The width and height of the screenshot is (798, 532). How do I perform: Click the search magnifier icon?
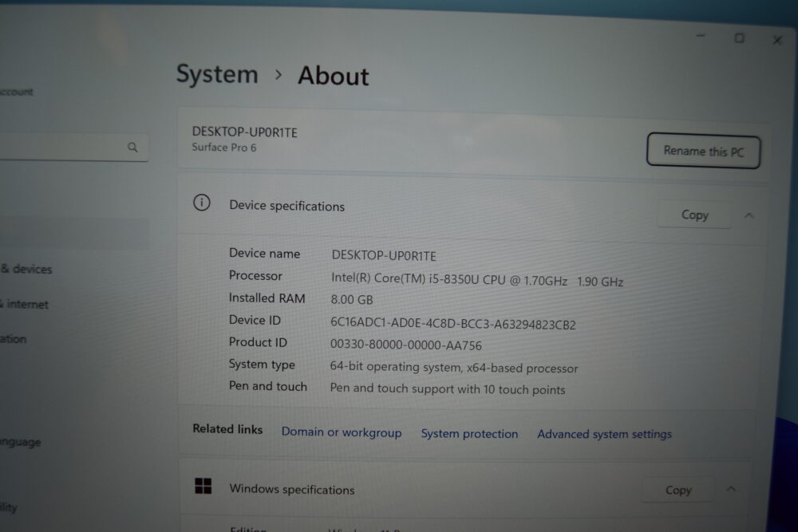(x=132, y=147)
